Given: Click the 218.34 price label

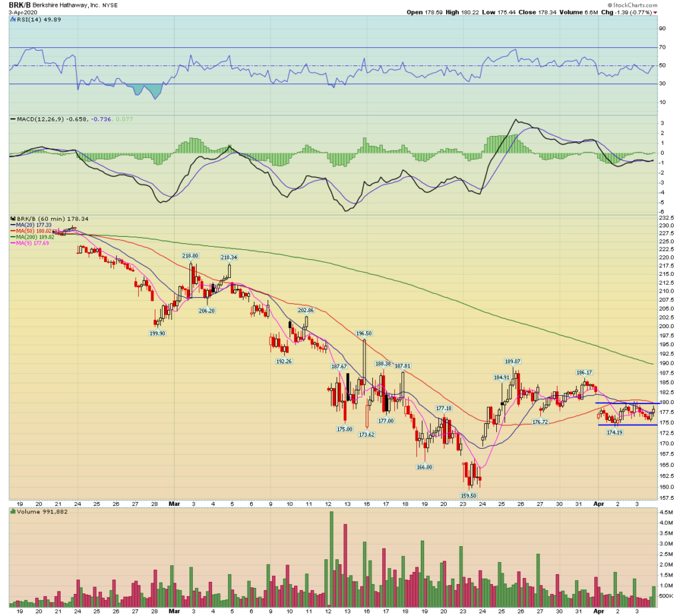Looking at the screenshot, I should (229, 257).
